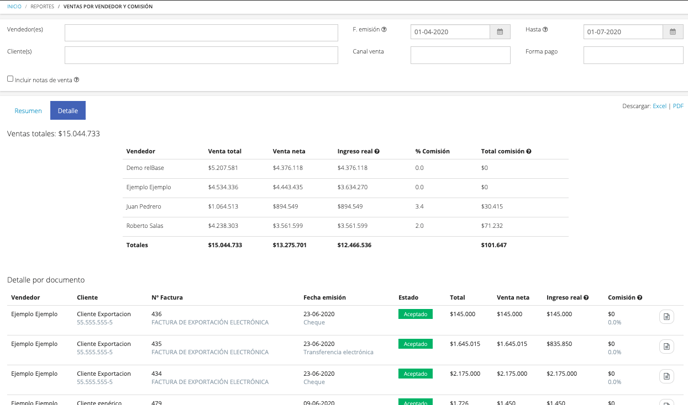Click 0.0% commission rate on invoice 436
This screenshot has width=688, height=405.
[614, 323]
